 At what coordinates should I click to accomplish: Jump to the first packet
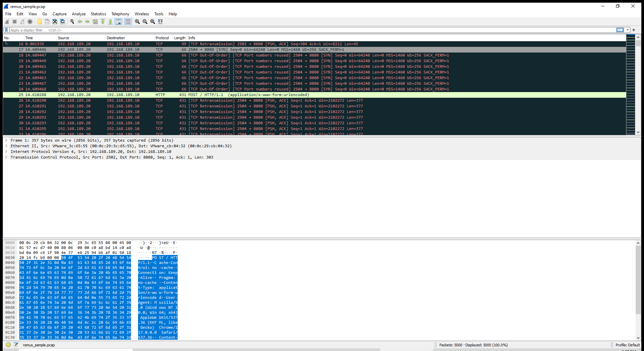click(x=102, y=22)
